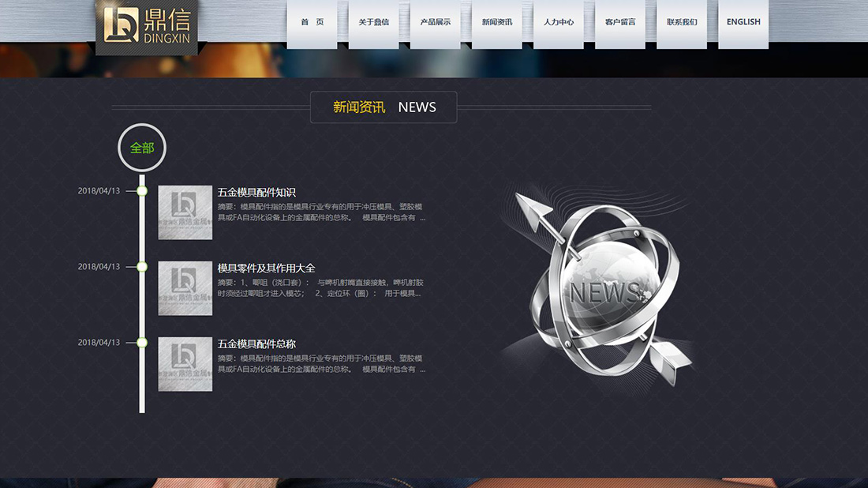Click the thumbnail beside 五金模具配件总称
This screenshot has height=488, width=868.
click(185, 363)
